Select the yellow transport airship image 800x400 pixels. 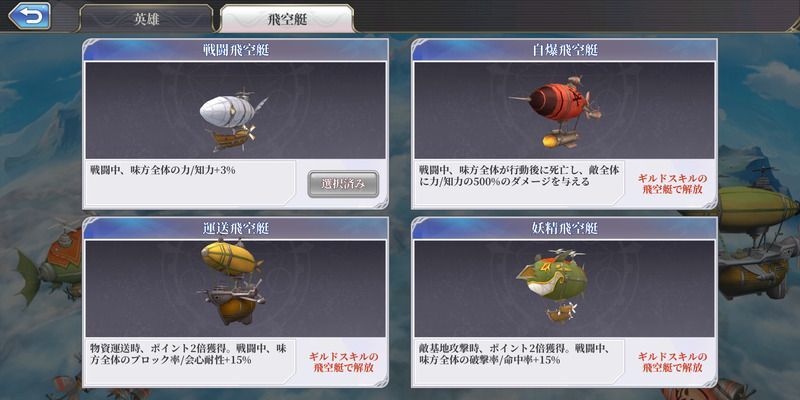[233, 282]
